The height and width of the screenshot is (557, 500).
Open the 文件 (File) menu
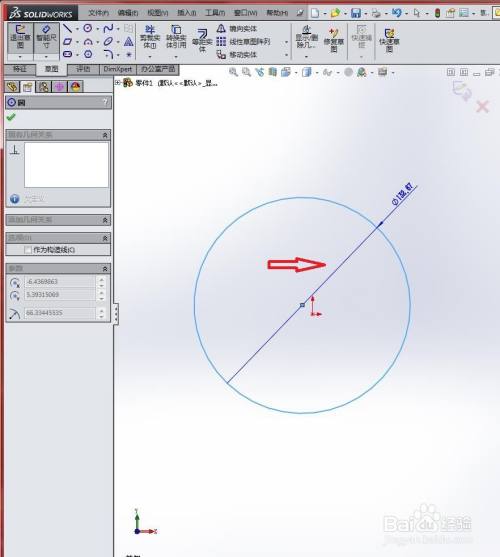click(x=98, y=13)
